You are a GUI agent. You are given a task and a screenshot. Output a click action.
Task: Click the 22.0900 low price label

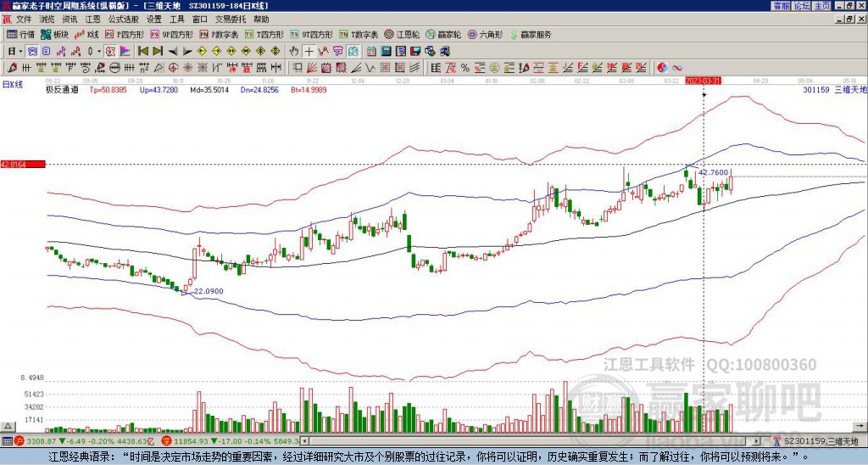click(207, 291)
